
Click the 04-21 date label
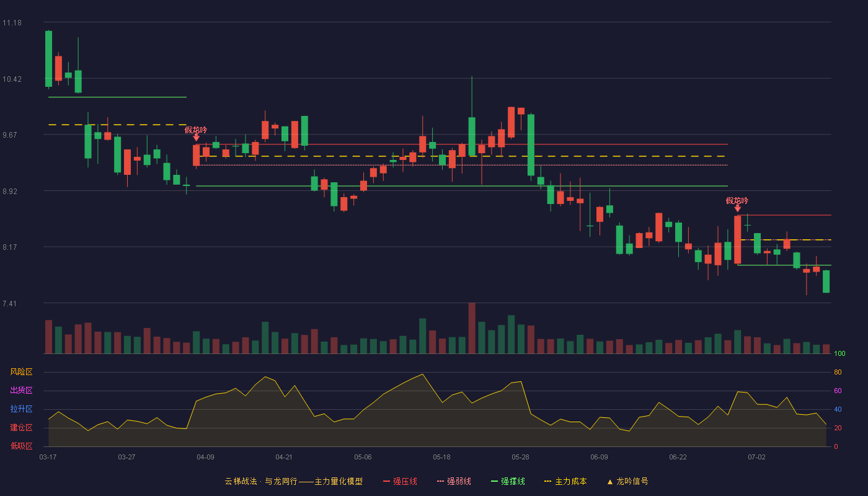284,457
